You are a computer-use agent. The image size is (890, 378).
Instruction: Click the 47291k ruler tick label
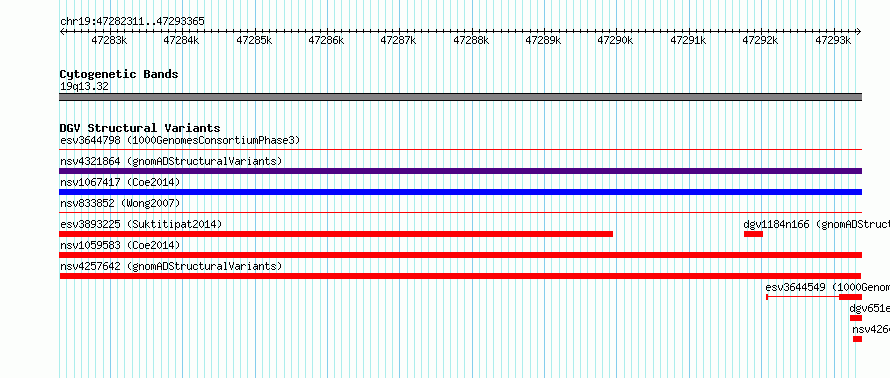(688, 40)
